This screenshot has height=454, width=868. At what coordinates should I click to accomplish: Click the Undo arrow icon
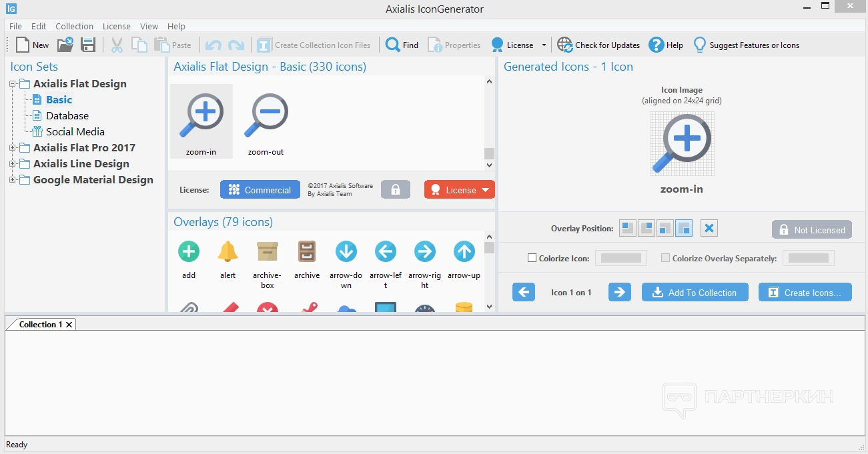coord(213,45)
